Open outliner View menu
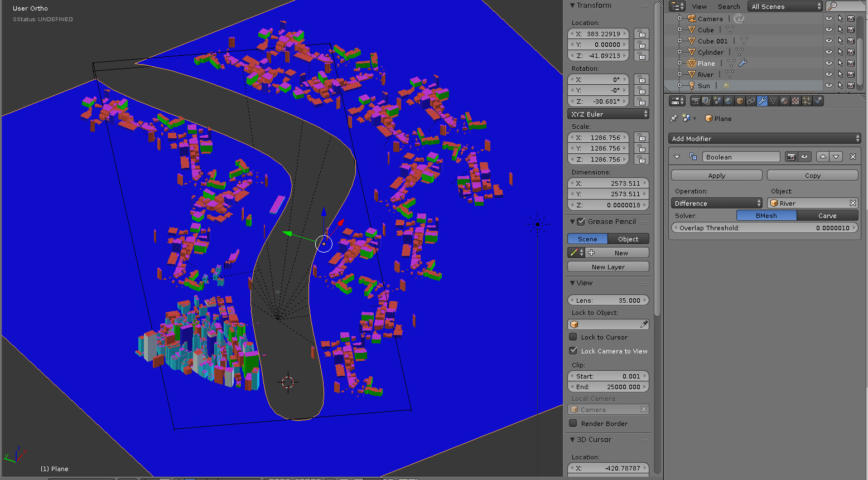 [699, 7]
